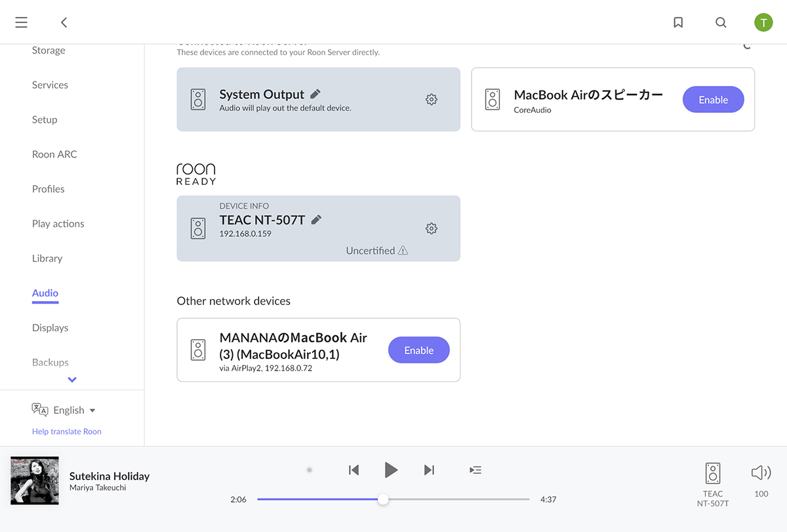
Task: Open System Output gear settings
Action: click(431, 100)
